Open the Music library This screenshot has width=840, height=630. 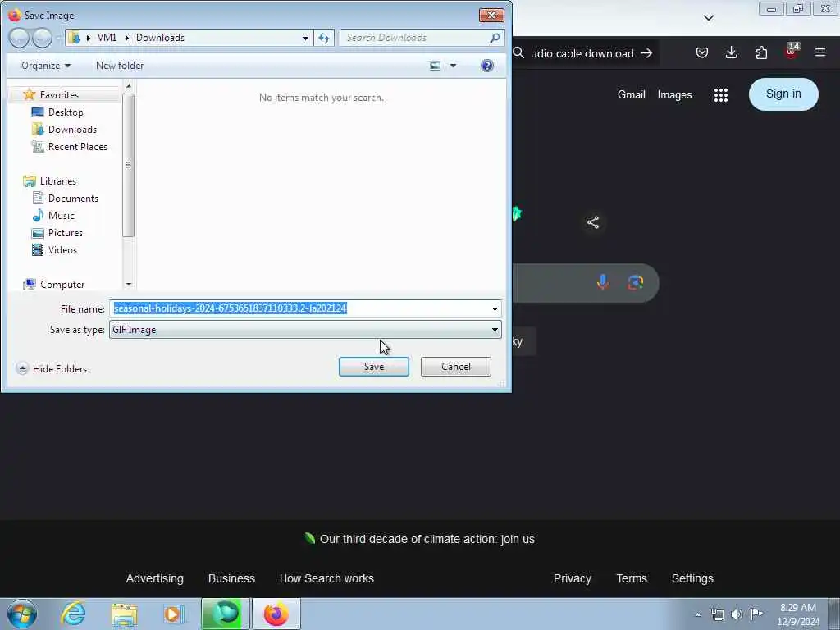point(61,216)
